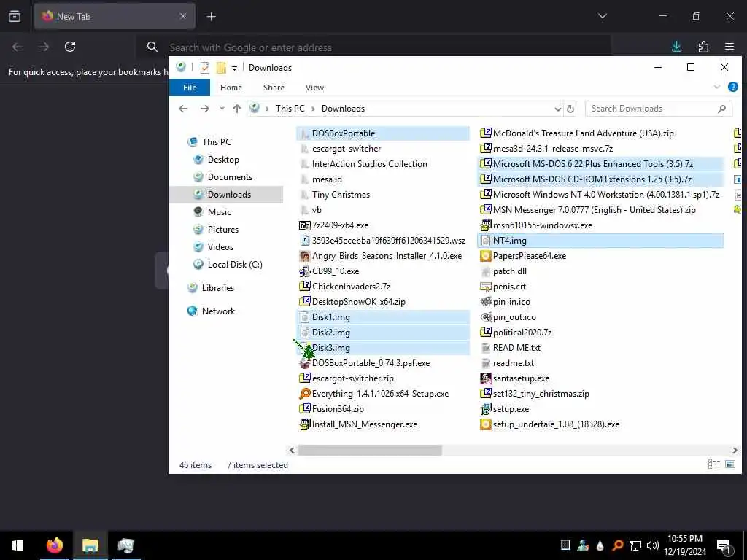Open the volume speaker tray icon
The image size is (747, 560).
click(x=652, y=545)
